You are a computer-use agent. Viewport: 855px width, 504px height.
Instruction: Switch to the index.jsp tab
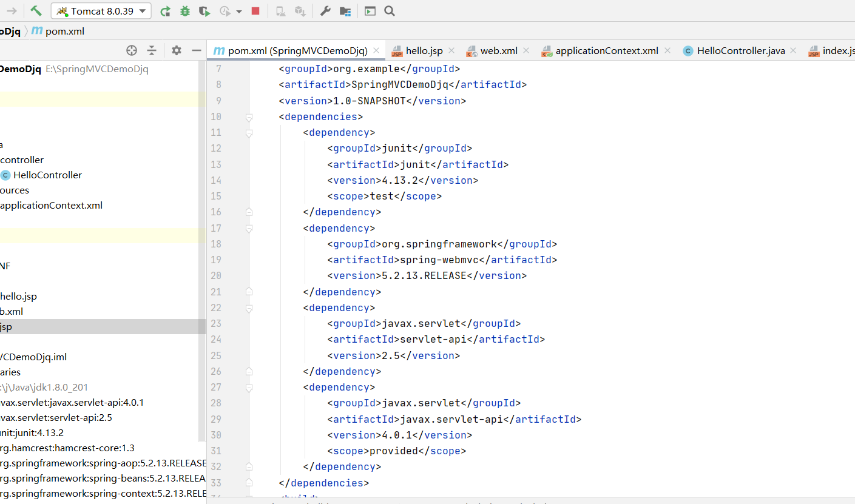(x=831, y=51)
